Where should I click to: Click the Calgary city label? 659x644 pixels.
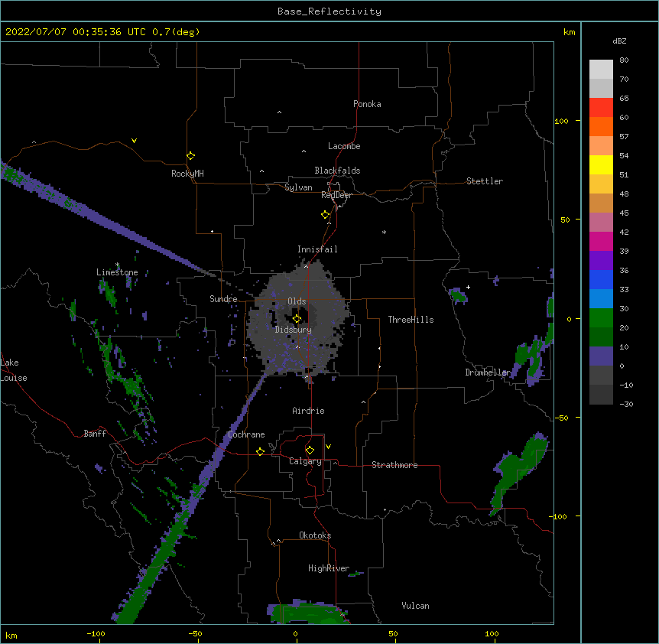306,461
